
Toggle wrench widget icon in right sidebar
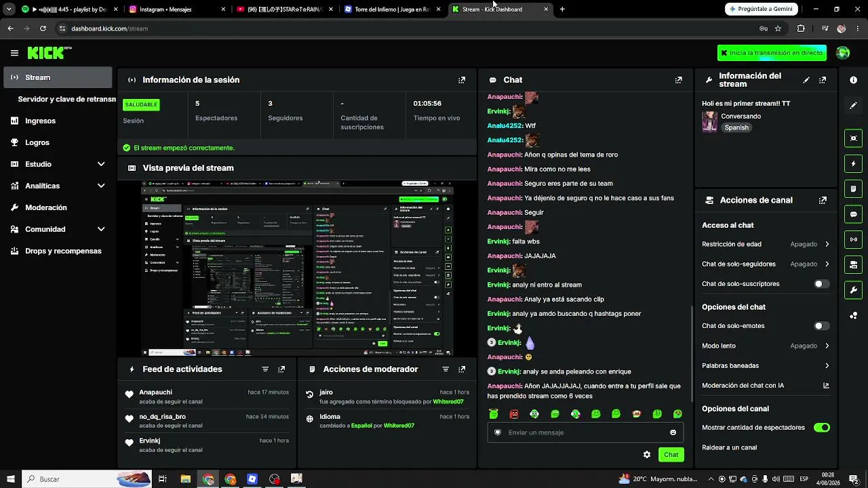(853, 290)
